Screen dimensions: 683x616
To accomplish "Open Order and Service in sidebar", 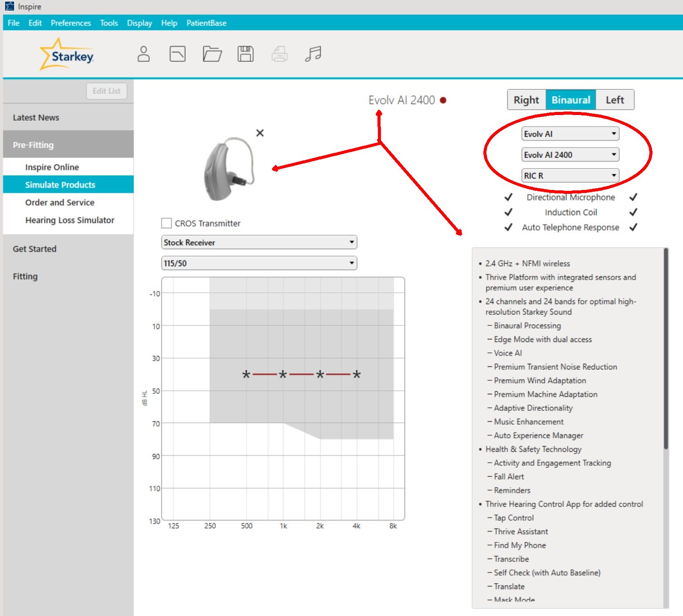I will (x=68, y=203).
